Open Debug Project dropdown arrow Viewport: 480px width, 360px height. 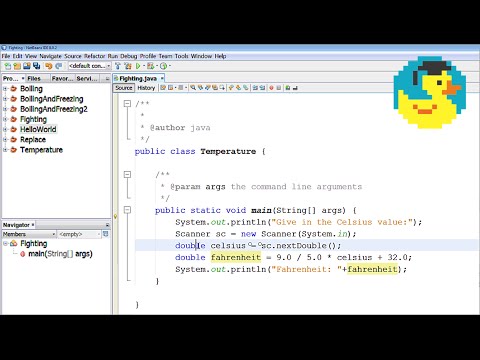click(157, 66)
